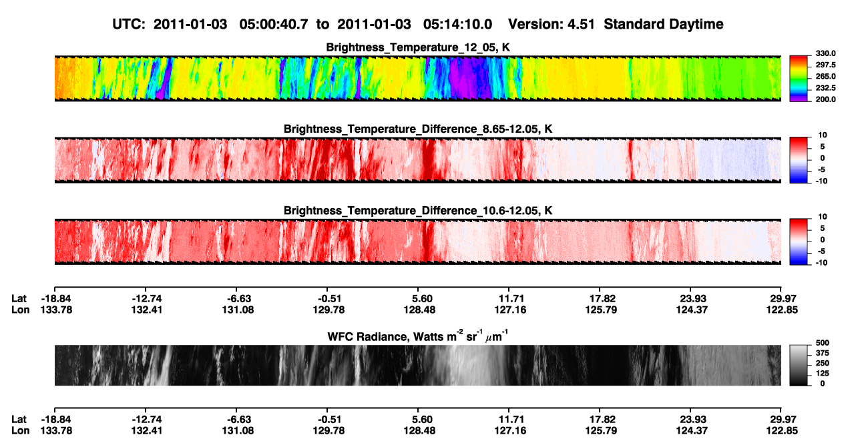Select the Brightness_Temperature_12_05, K panel title
Viewport: 868px width, 445px height.
(x=417, y=47)
